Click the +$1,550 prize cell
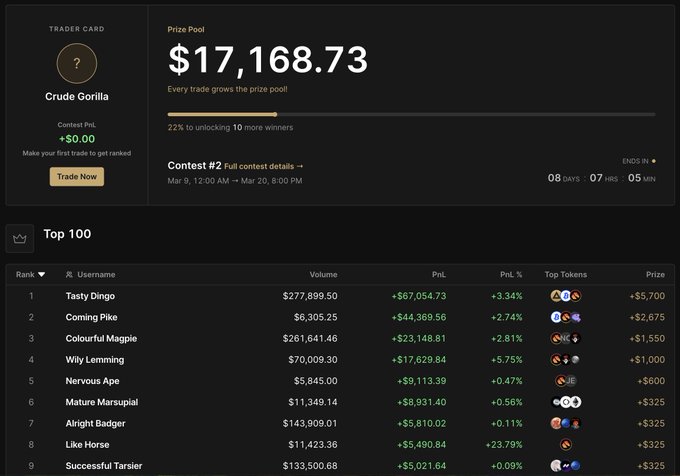The width and height of the screenshot is (680, 476). (x=647, y=339)
